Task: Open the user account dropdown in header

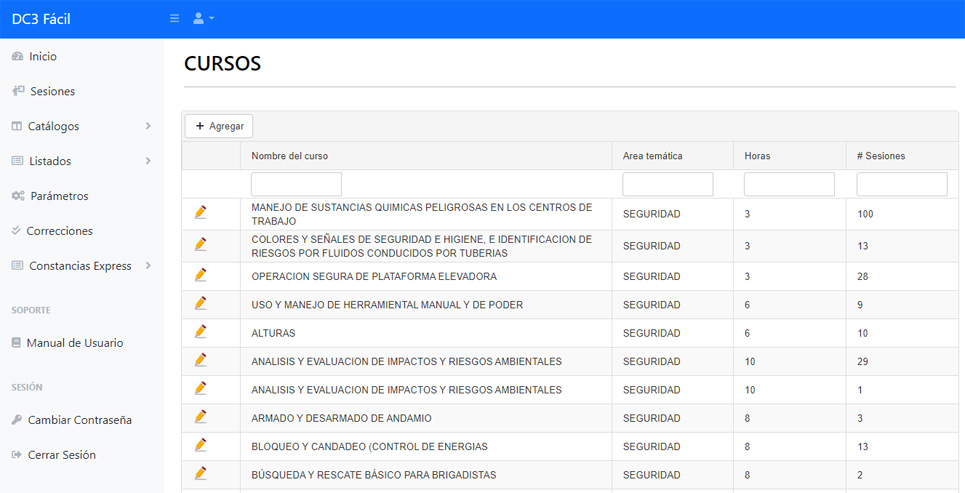Action: (x=203, y=18)
